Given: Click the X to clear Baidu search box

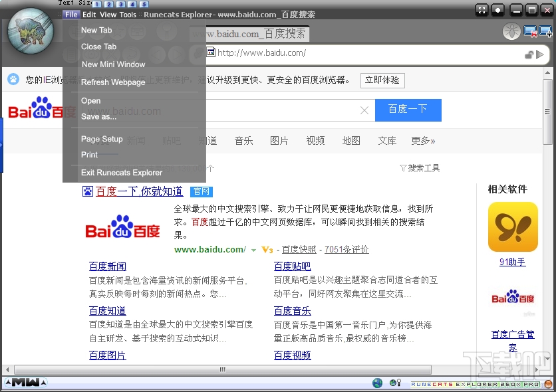Looking at the screenshot, I should [364, 110].
